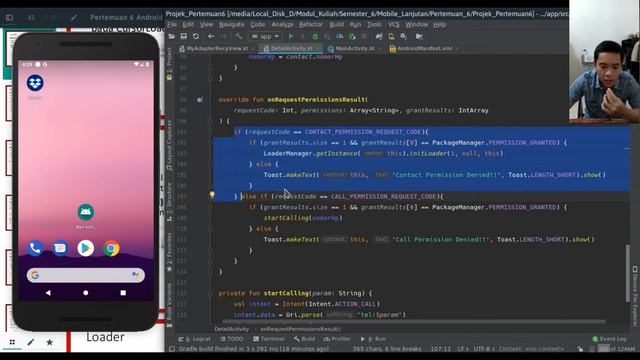Click the Attach debugger to process icon
This screenshot has width=640, height=360.
click(x=352, y=36)
